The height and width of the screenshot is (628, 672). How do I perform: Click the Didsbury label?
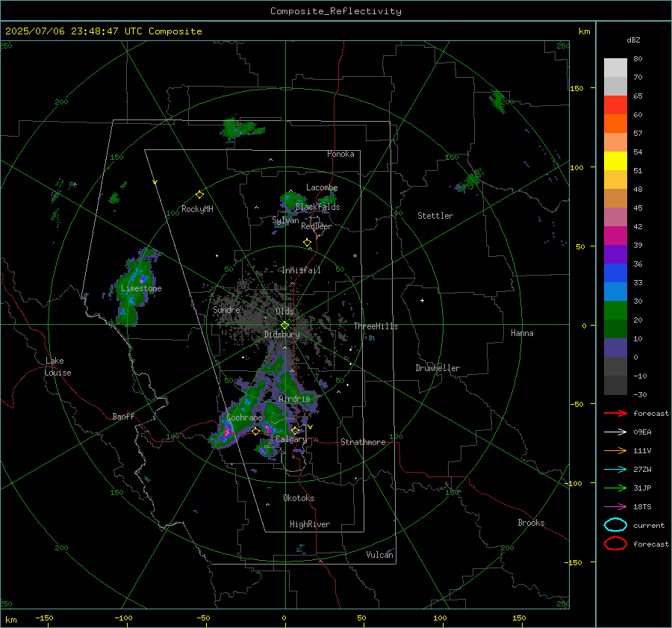coord(281,335)
